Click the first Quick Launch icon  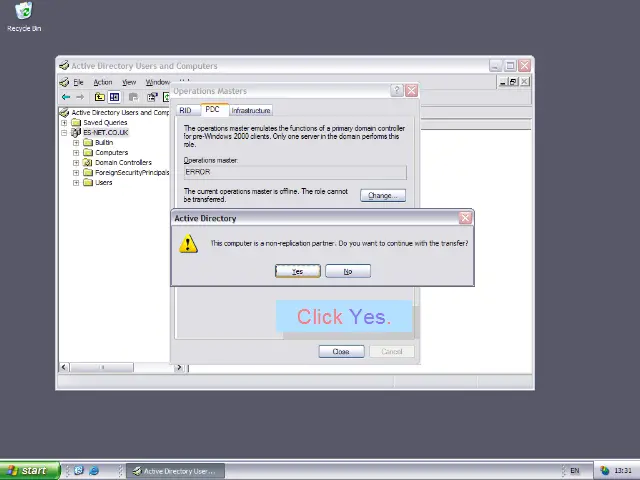(x=79, y=471)
